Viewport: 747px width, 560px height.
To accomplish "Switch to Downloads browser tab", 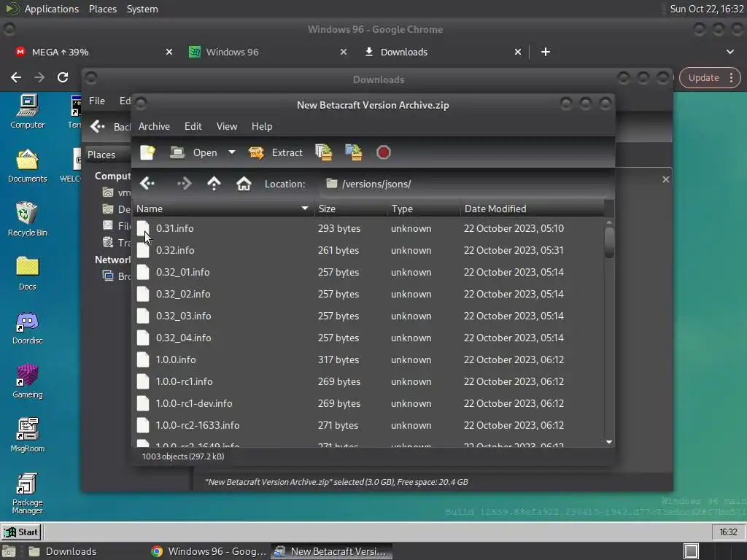I will click(442, 52).
